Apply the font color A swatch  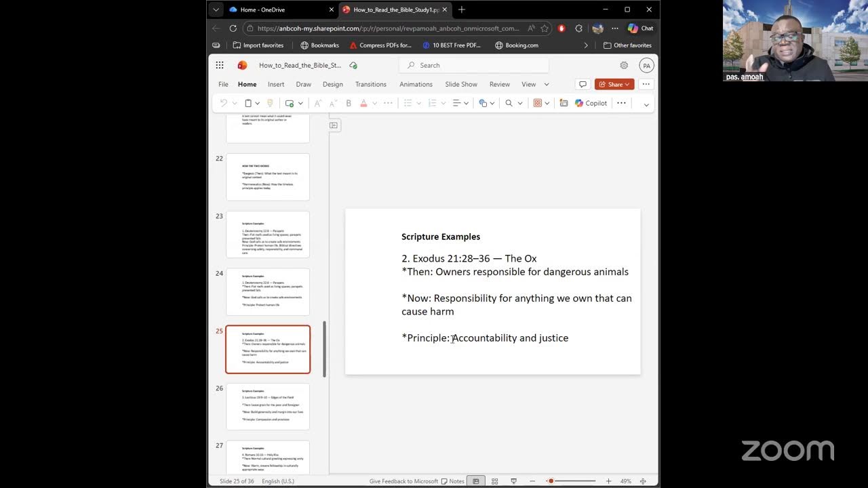[363, 103]
